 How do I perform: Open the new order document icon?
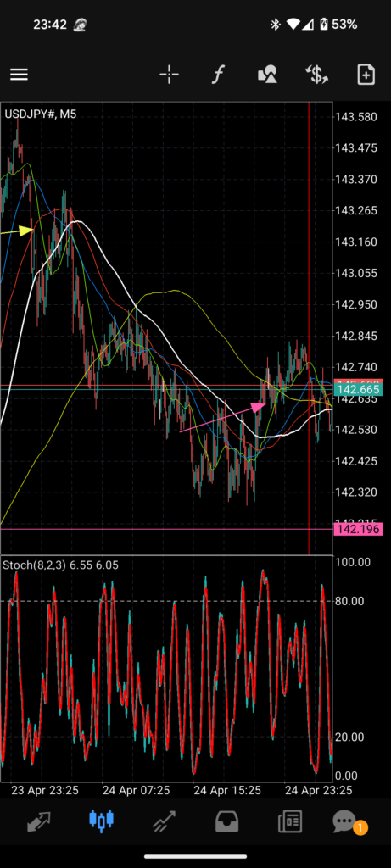click(366, 75)
